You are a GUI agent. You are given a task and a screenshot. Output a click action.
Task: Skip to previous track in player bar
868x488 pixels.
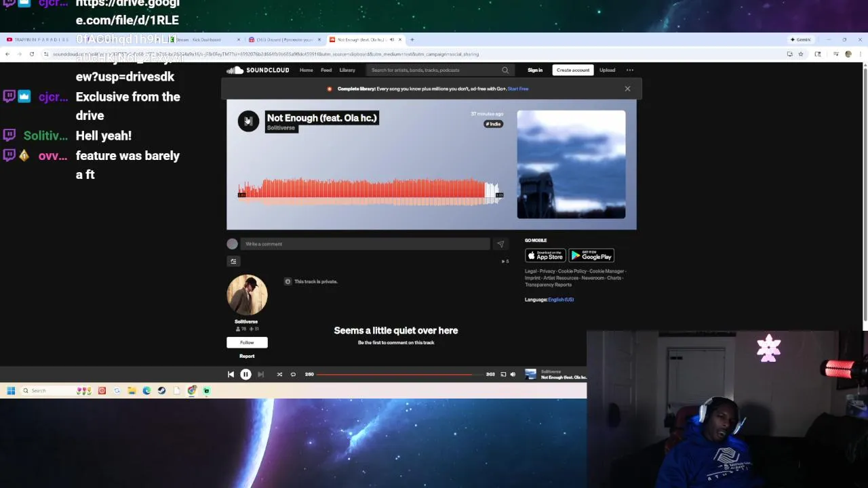click(231, 374)
